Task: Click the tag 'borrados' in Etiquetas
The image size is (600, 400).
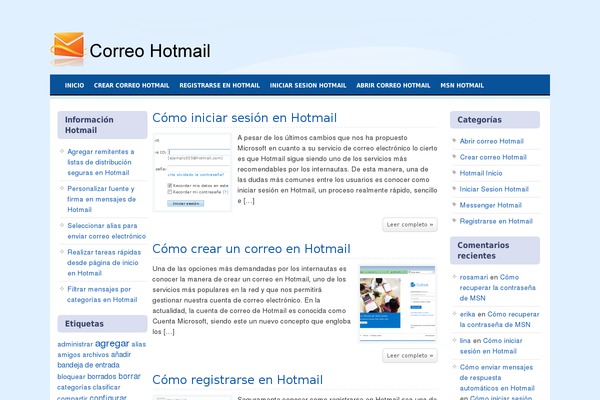Action: (102, 377)
